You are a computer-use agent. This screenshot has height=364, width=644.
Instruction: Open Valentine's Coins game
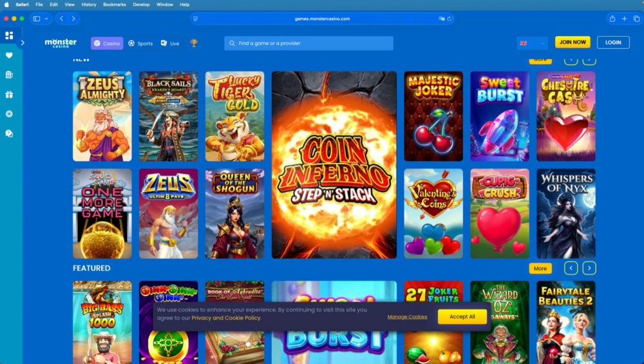433,214
